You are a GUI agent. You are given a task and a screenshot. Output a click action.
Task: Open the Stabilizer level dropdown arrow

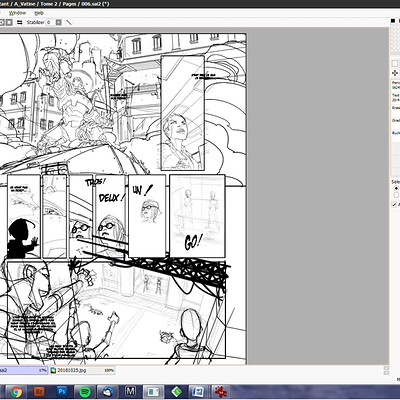[58, 22]
